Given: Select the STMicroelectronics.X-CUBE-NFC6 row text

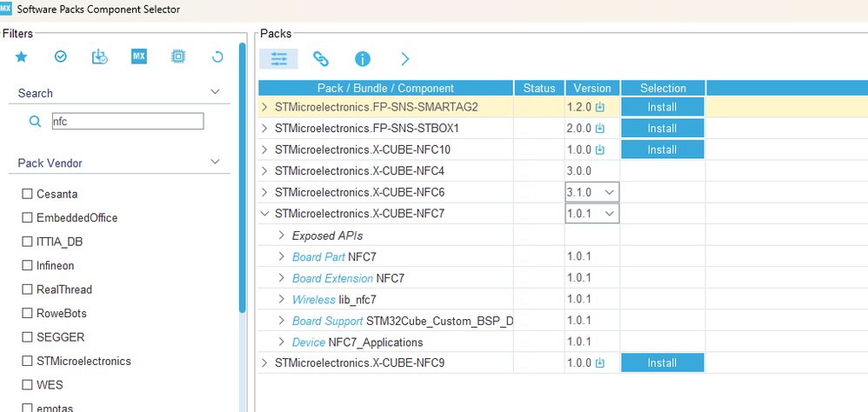Looking at the screenshot, I should point(359,192).
